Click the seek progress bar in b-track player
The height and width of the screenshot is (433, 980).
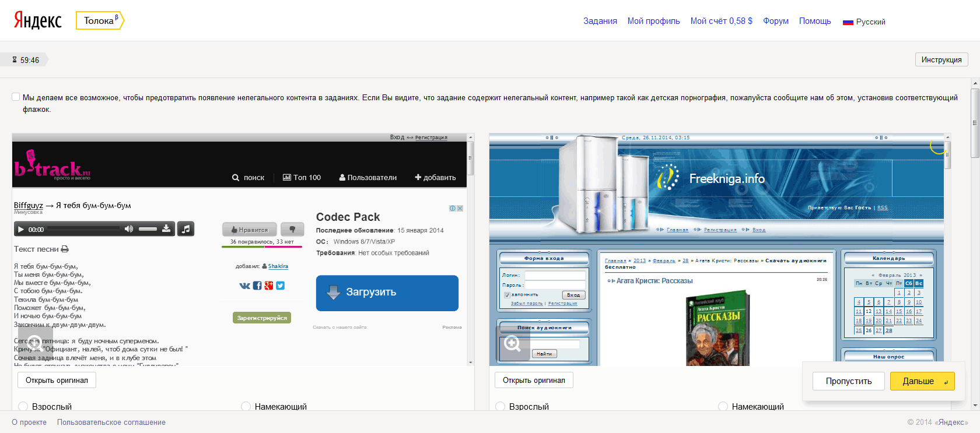click(x=83, y=229)
